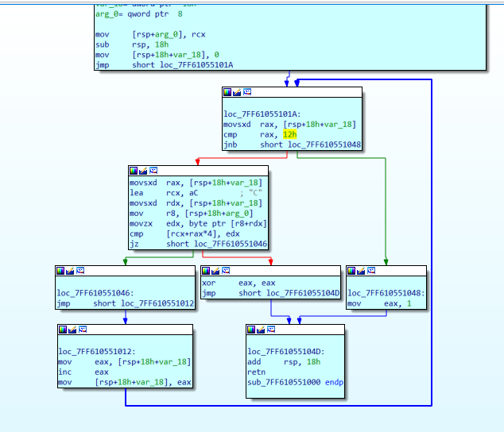Viewport: 504px width, 432px height.
Task: Click 'movzx edx, byte ptr [r8+rdx]' line
Action: (x=198, y=224)
